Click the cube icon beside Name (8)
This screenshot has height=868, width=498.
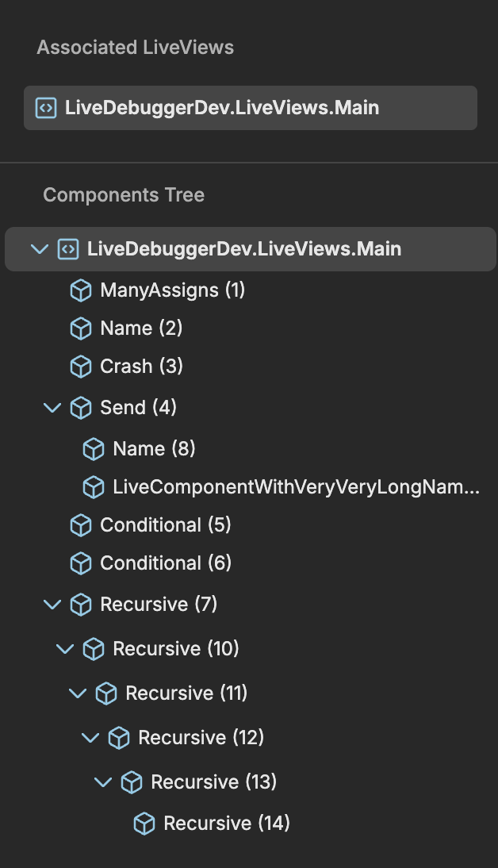94,449
